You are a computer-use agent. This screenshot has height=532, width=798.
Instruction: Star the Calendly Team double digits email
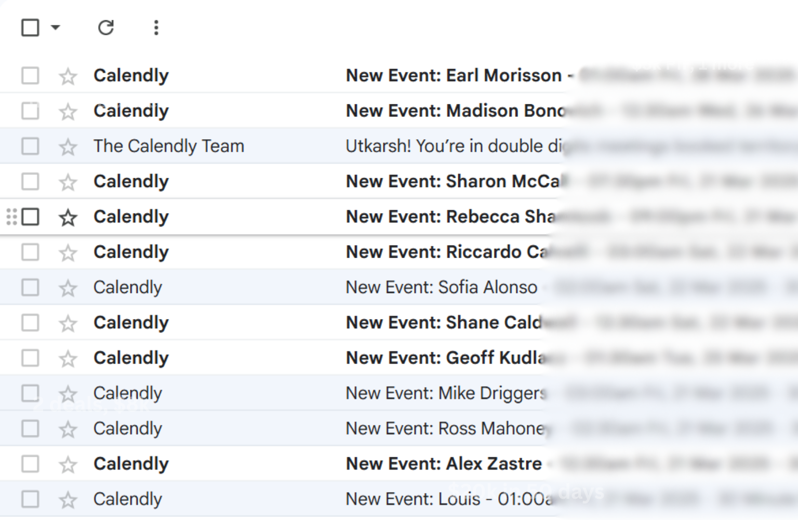click(68, 147)
